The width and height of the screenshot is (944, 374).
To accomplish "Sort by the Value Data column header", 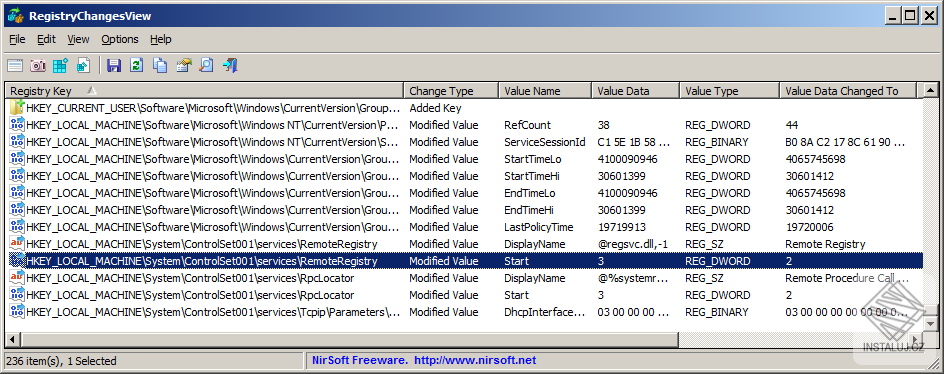I will (636, 91).
